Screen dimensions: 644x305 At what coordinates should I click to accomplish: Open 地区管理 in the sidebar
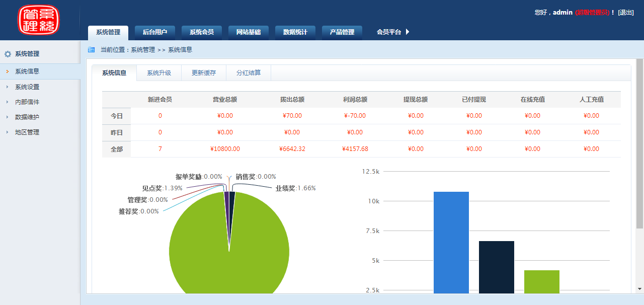27,132
